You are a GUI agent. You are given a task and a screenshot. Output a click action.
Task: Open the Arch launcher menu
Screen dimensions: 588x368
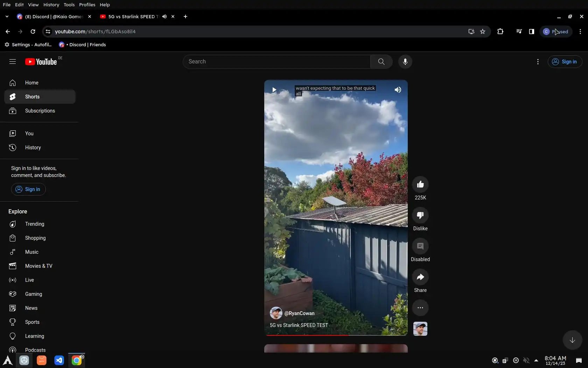7,360
